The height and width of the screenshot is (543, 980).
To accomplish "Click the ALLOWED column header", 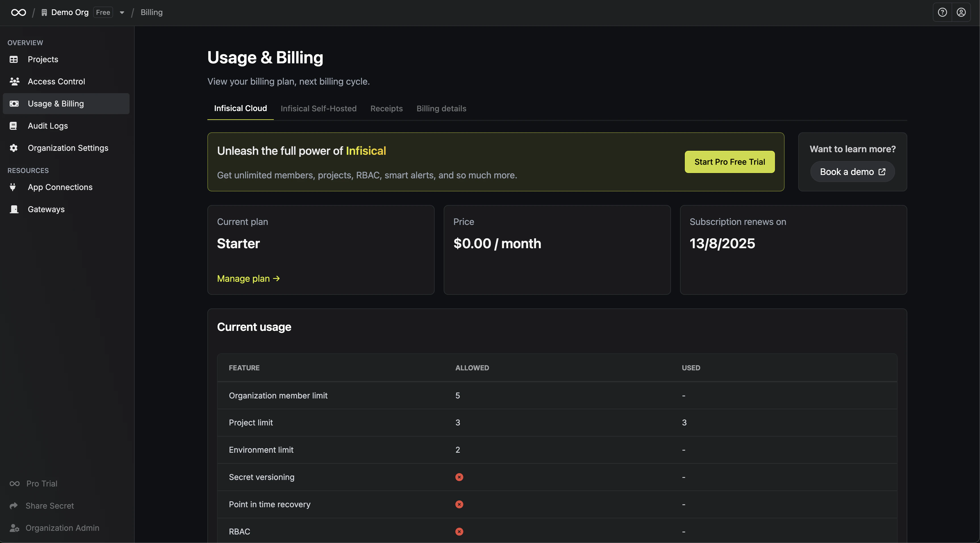I will pos(472,368).
